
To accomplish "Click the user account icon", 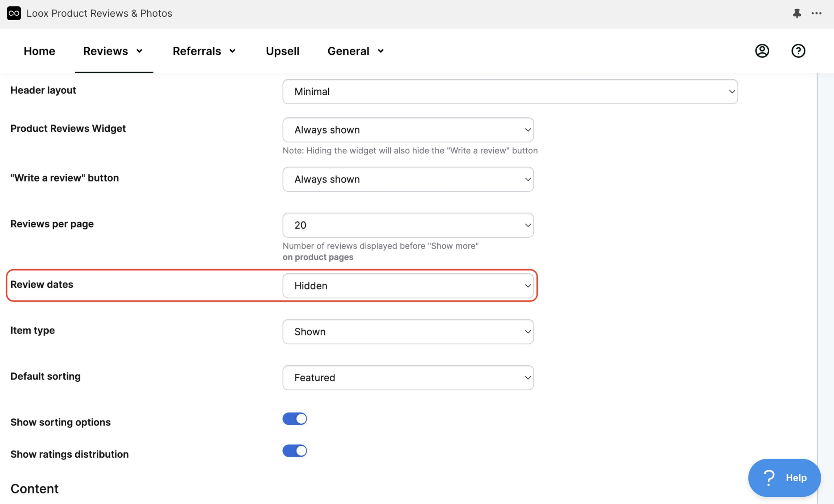I will coord(762,51).
